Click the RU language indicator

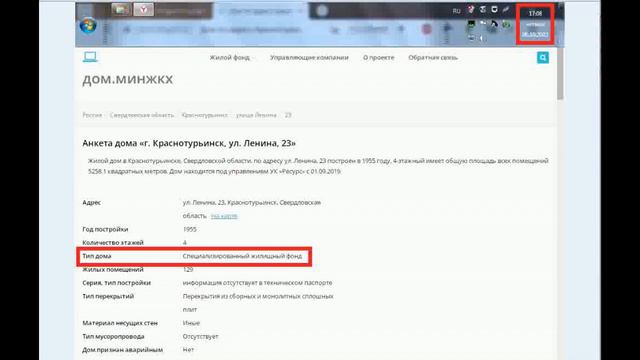[x=456, y=11]
